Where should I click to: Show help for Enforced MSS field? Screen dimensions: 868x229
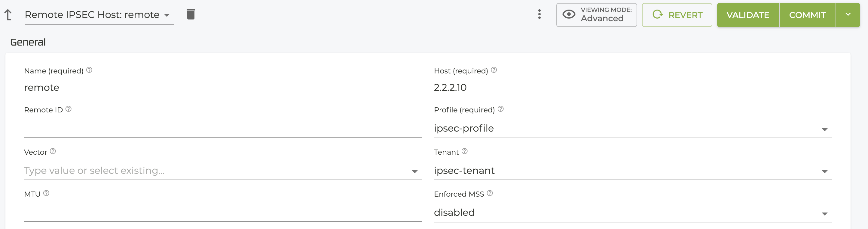[x=490, y=193]
